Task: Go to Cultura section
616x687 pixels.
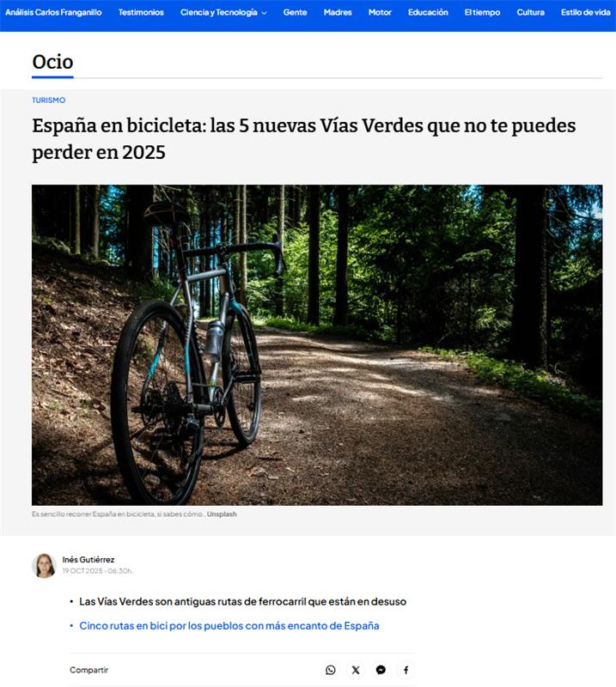Action: pos(530,12)
